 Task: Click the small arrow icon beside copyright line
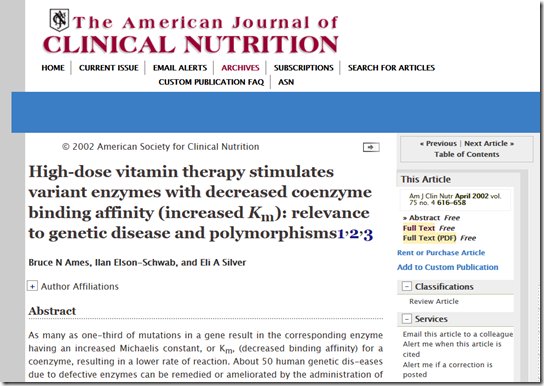[x=371, y=147]
